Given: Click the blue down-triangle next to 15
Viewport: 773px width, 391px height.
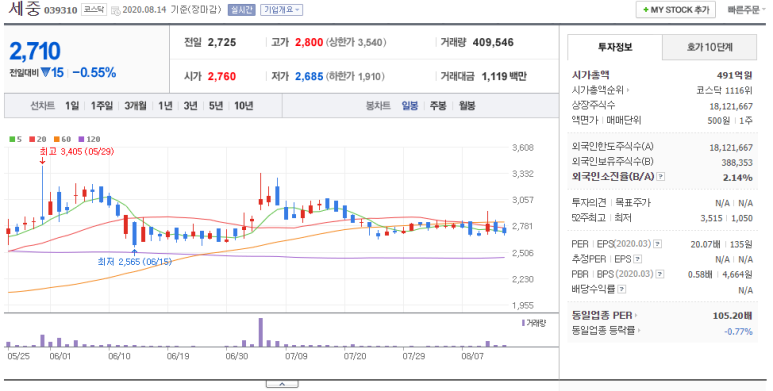Looking at the screenshot, I should [45, 72].
